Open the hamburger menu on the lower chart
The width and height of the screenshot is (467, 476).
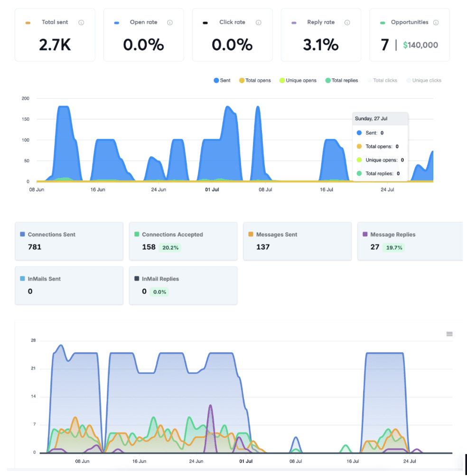coord(449,334)
